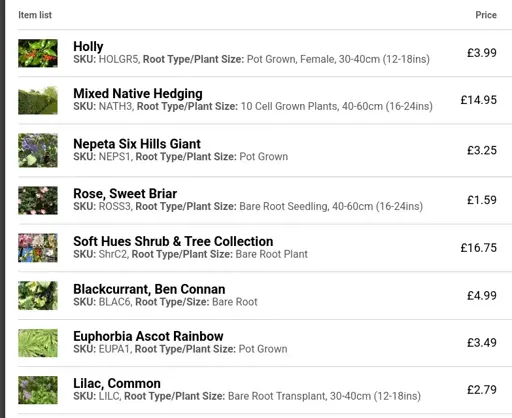Viewport: 512px width, 418px height.
Task: Select the Nepeta Six Hills Giant thumbnail
Action: coord(38,150)
